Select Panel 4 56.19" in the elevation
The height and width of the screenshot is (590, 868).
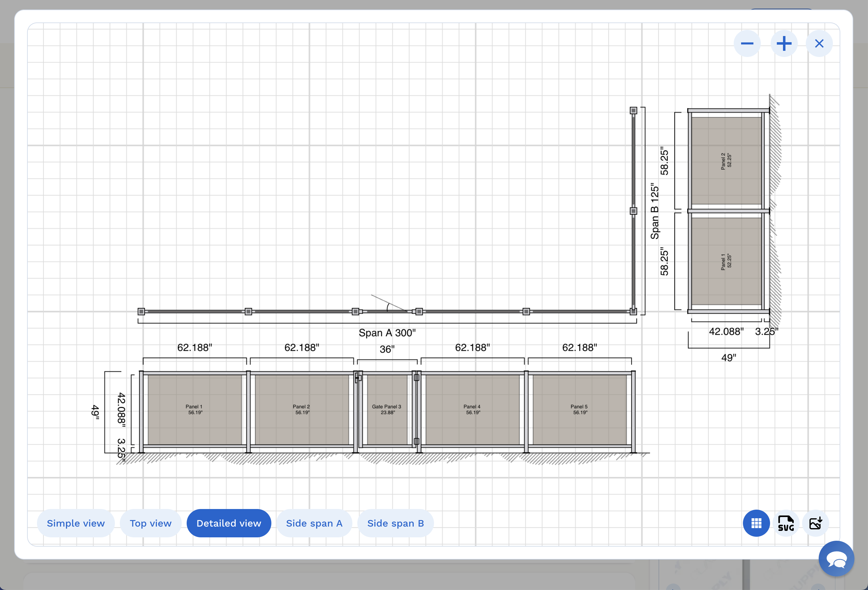473,410
